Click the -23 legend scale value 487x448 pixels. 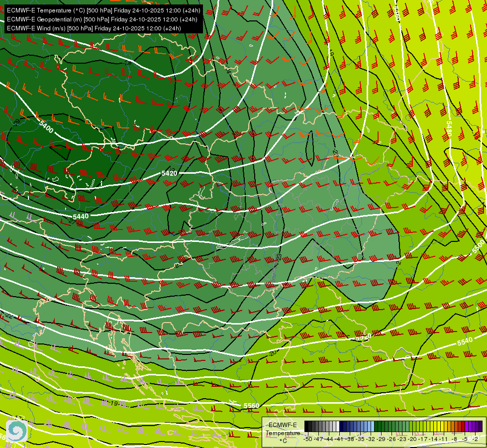point(401,440)
